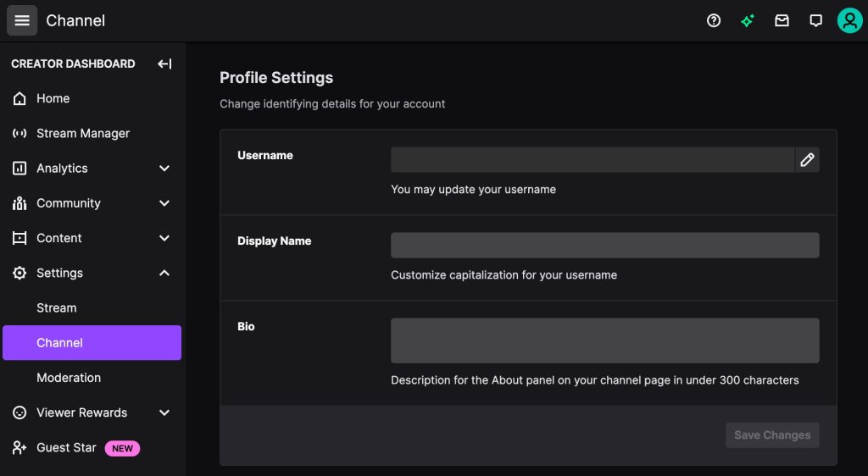Click the Content film frame icon
Screen dimensions: 868x476
pyautogui.click(x=19, y=238)
